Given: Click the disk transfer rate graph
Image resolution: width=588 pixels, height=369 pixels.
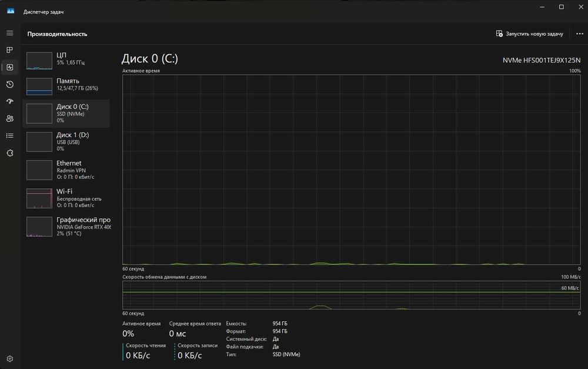Looking at the screenshot, I should tap(352, 295).
